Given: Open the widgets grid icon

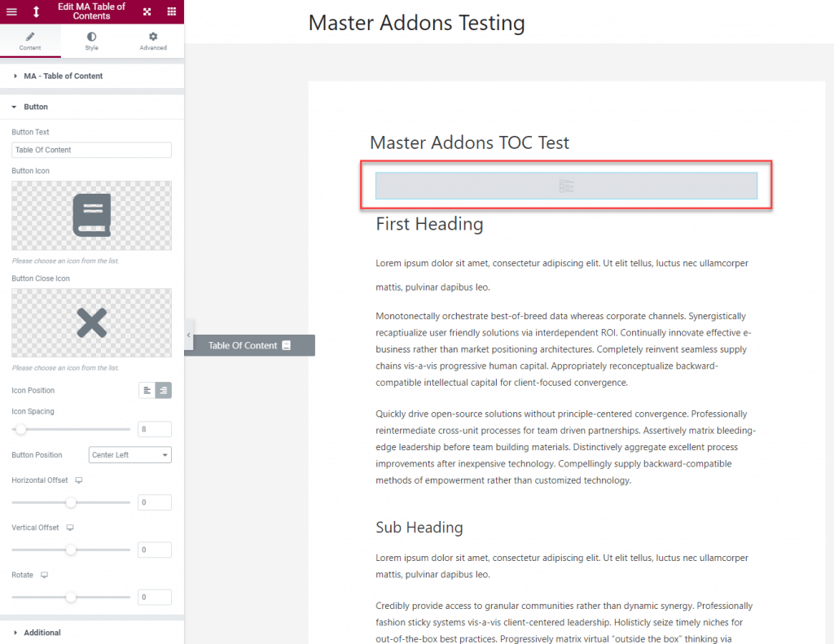Looking at the screenshot, I should (171, 11).
